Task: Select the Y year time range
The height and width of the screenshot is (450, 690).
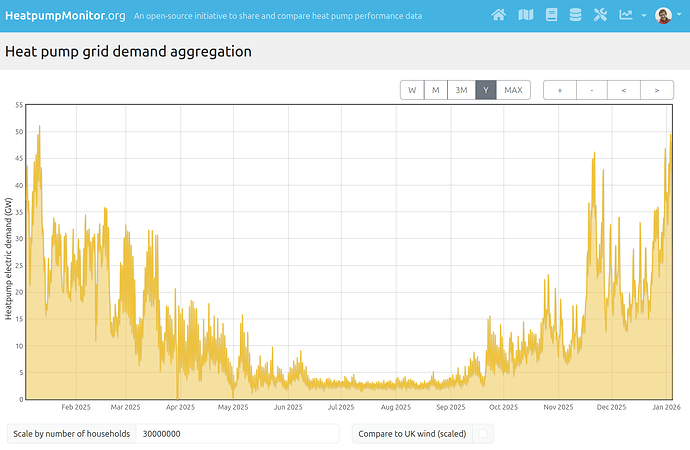Action: coord(486,90)
